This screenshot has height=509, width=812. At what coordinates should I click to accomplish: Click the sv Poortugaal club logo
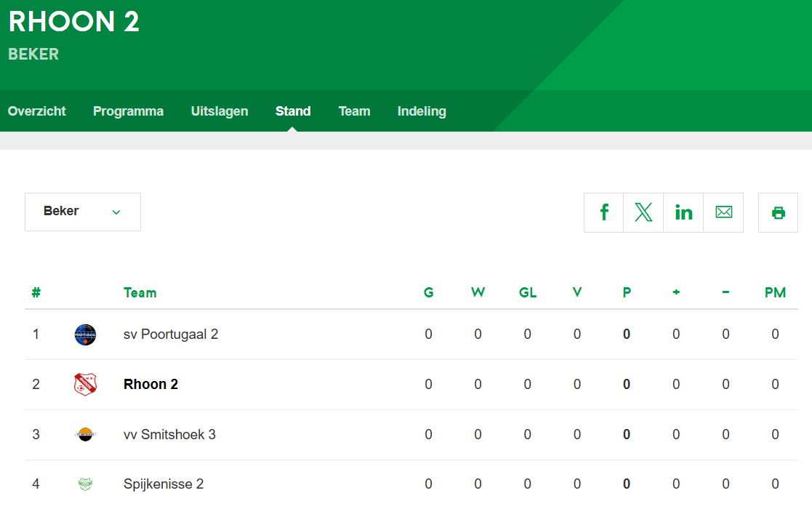pos(86,334)
